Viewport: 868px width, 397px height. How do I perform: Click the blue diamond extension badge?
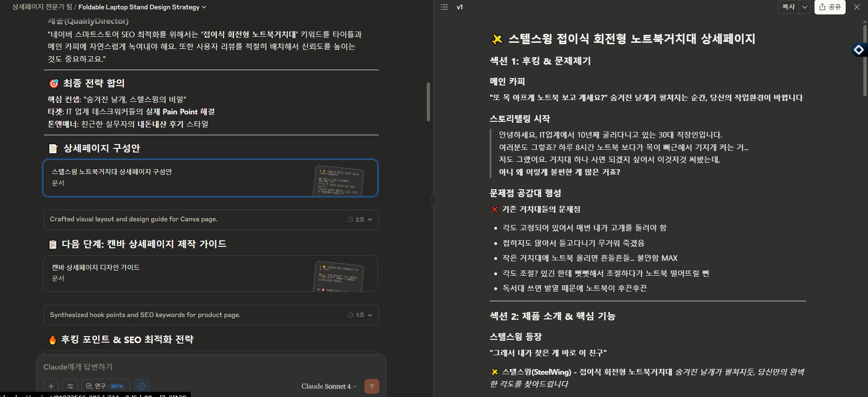[859, 49]
